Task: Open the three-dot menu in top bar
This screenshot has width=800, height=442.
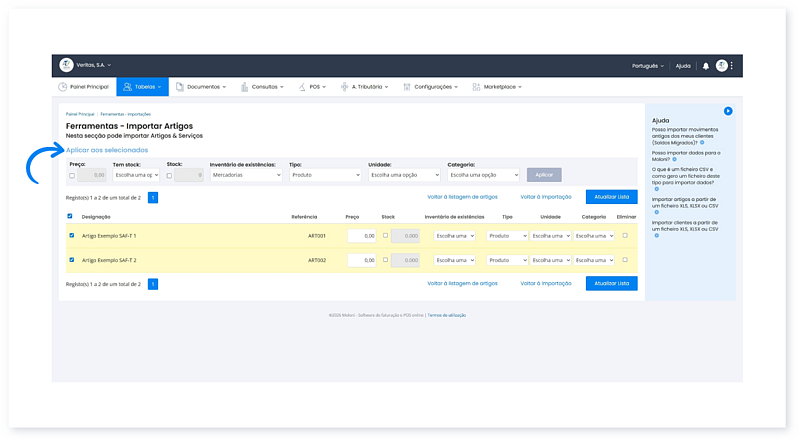Action: [732, 66]
